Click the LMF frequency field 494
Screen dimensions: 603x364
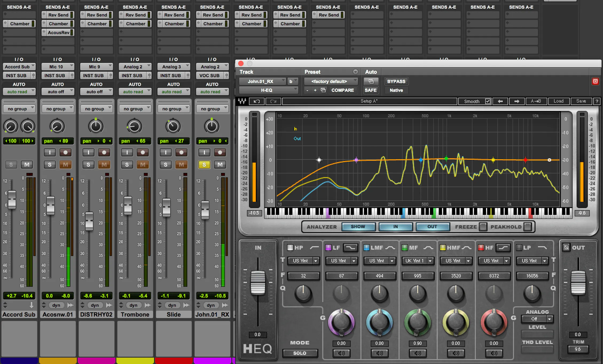click(379, 276)
